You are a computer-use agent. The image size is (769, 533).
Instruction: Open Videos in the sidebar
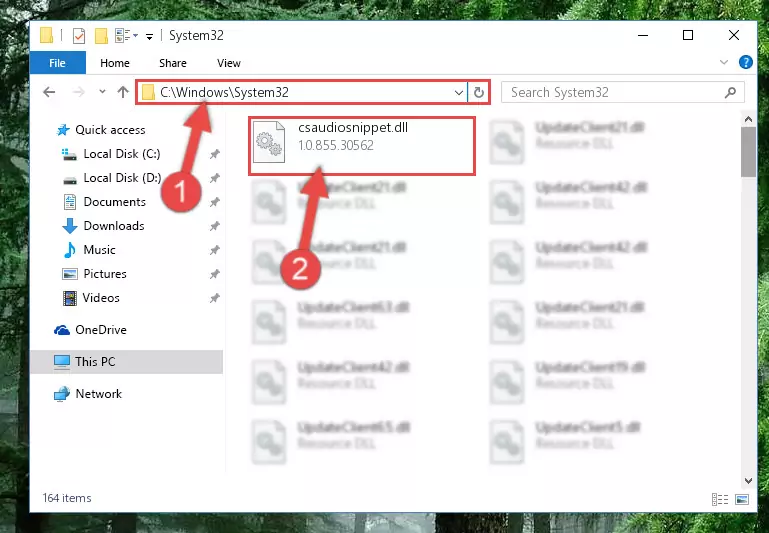point(91,298)
